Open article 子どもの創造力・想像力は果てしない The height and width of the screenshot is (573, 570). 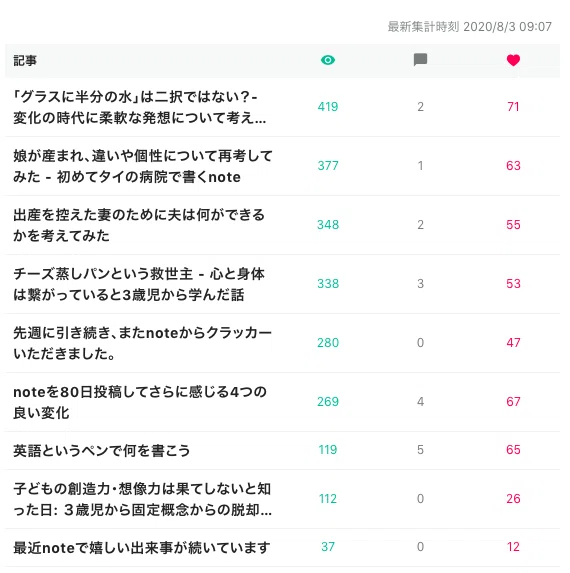pyautogui.click(x=142, y=499)
